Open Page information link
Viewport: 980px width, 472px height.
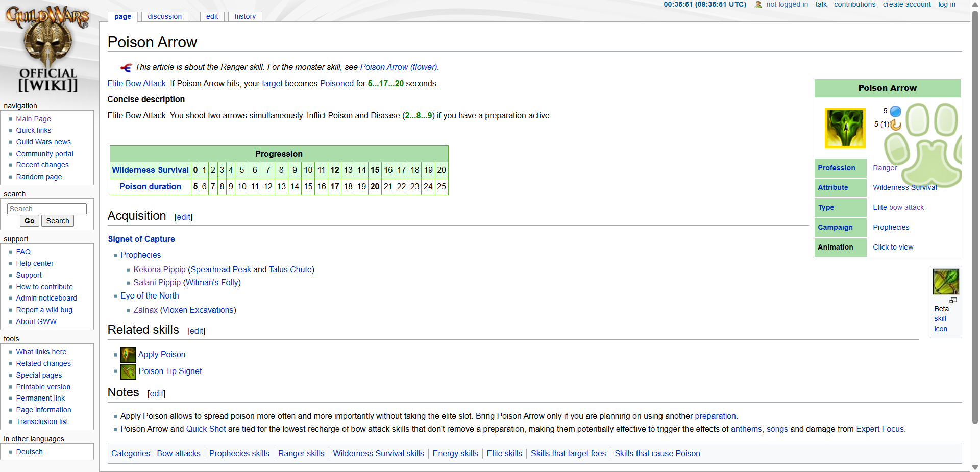(x=43, y=410)
